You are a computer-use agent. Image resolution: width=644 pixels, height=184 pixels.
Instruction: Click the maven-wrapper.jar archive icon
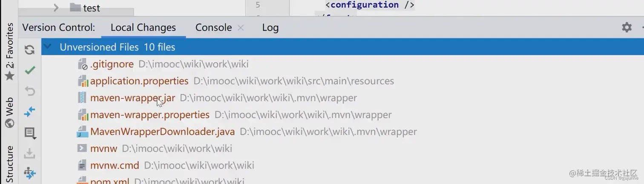point(82,98)
